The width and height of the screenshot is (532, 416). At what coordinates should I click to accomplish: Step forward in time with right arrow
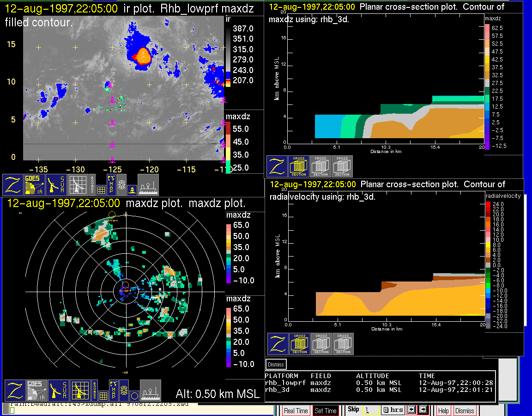tap(423, 410)
